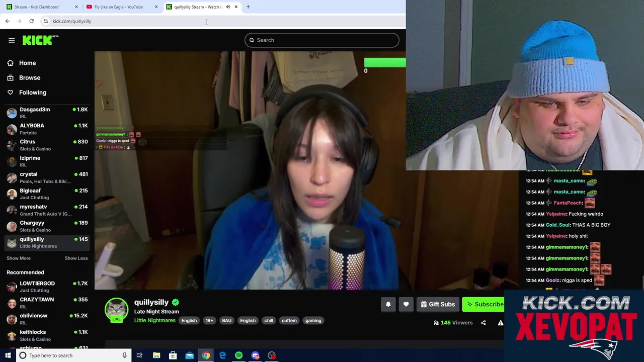Open Chargeyy channel in sidebar

point(47,226)
